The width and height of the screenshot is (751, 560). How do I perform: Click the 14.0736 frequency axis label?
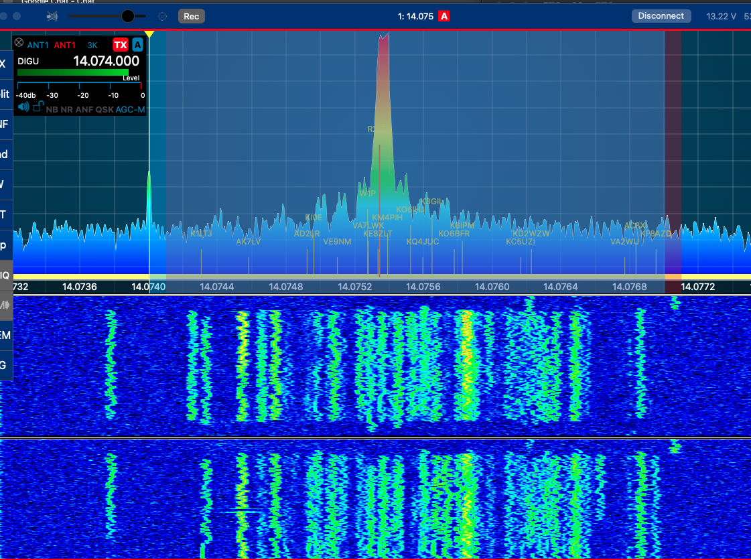click(x=80, y=287)
